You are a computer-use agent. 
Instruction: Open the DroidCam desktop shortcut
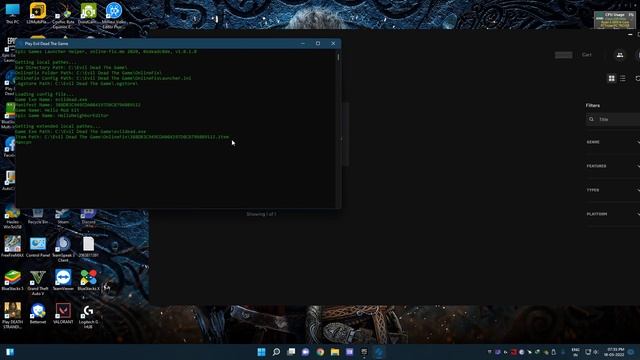(88, 13)
